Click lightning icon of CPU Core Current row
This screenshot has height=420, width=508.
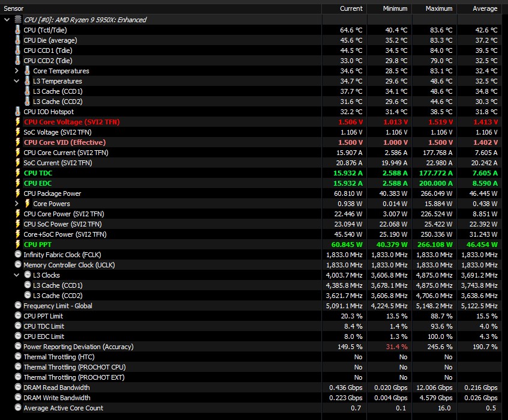point(18,152)
